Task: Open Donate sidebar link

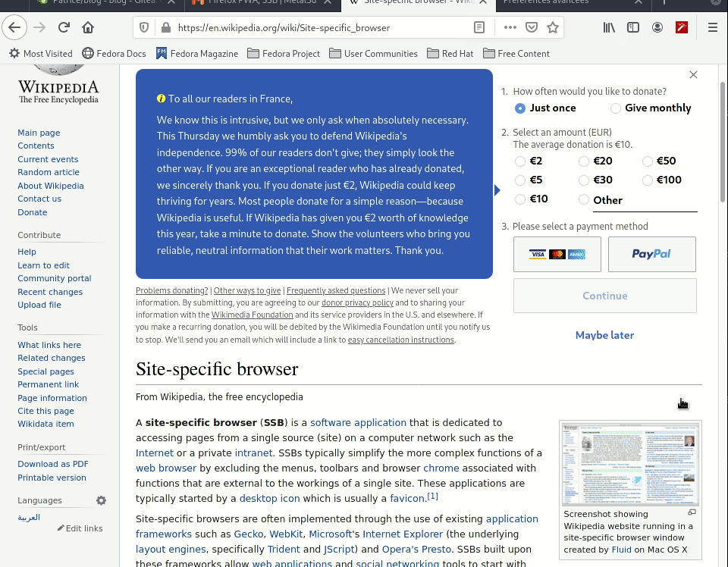Action: [33, 212]
